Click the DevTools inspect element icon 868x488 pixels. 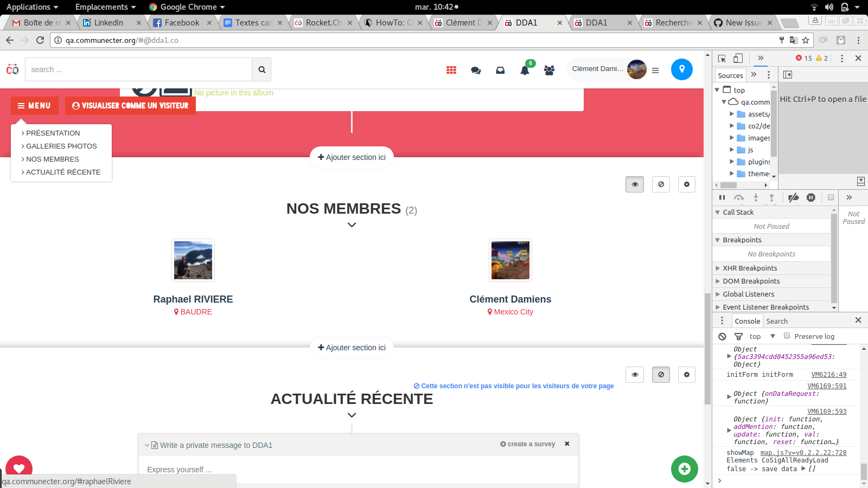[722, 58]
